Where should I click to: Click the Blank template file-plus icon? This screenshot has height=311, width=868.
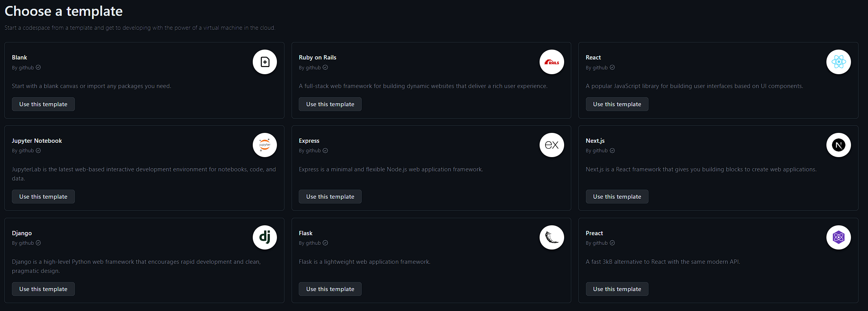[265, 62]
